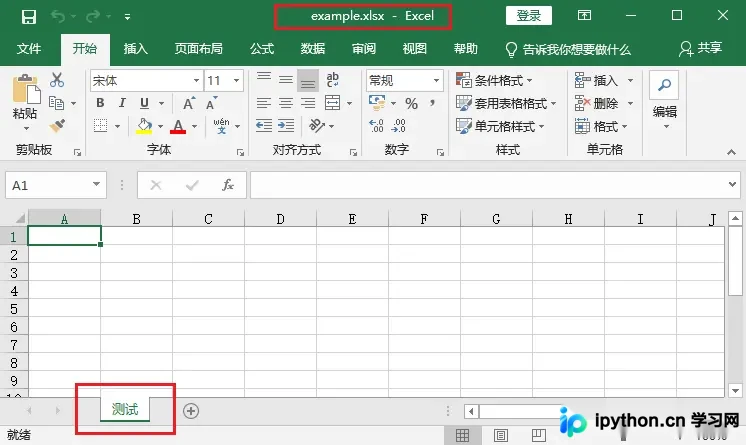
Task: Toggle Underline formatting
Action: pos(145,103)
